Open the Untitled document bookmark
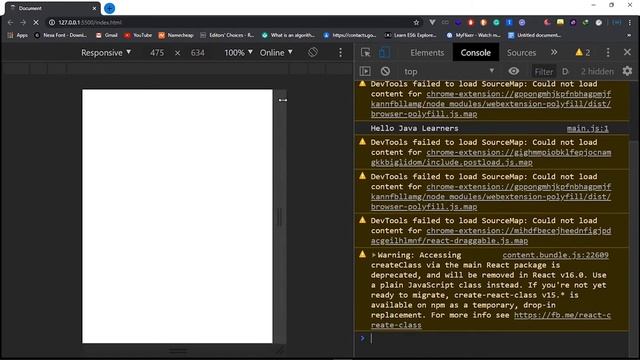This screenshot has height=360, width=640. point(535,36)
